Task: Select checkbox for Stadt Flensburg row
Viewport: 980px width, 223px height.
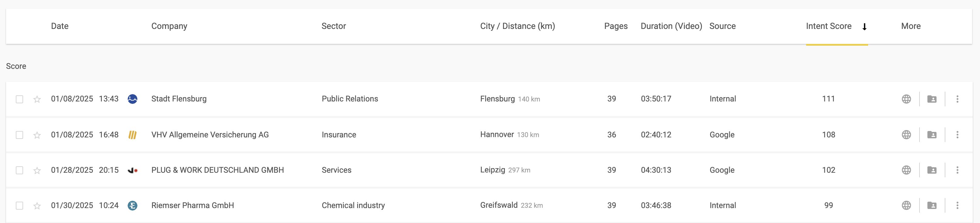Action: pyautogui.click(x=19, y=100)
